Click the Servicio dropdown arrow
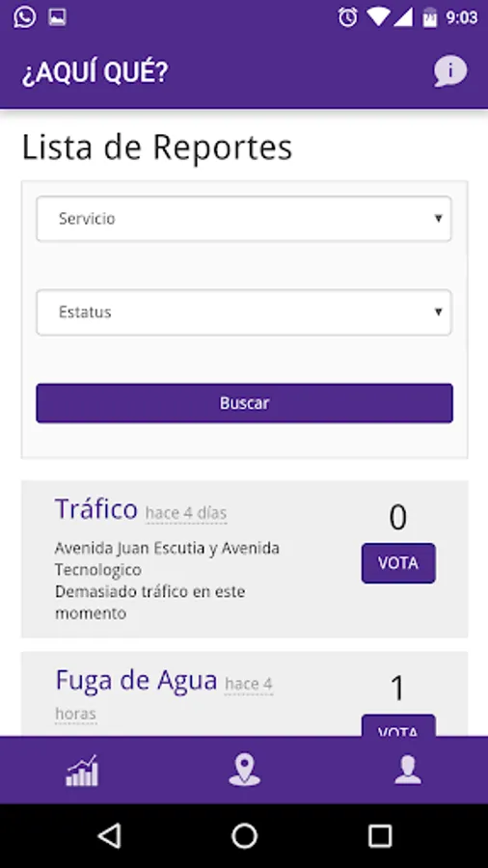Image resolution: width=488 pixels, height=868 pixels. 438,219
